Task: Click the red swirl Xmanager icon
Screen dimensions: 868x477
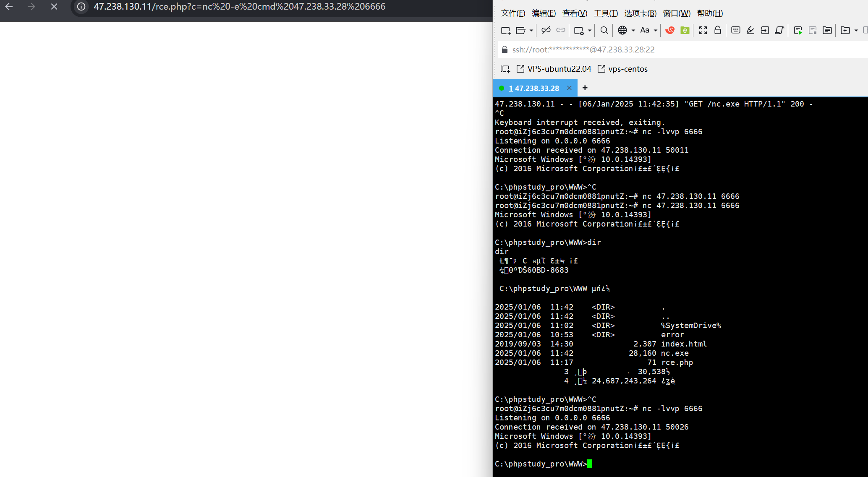Action: [670, 30]
